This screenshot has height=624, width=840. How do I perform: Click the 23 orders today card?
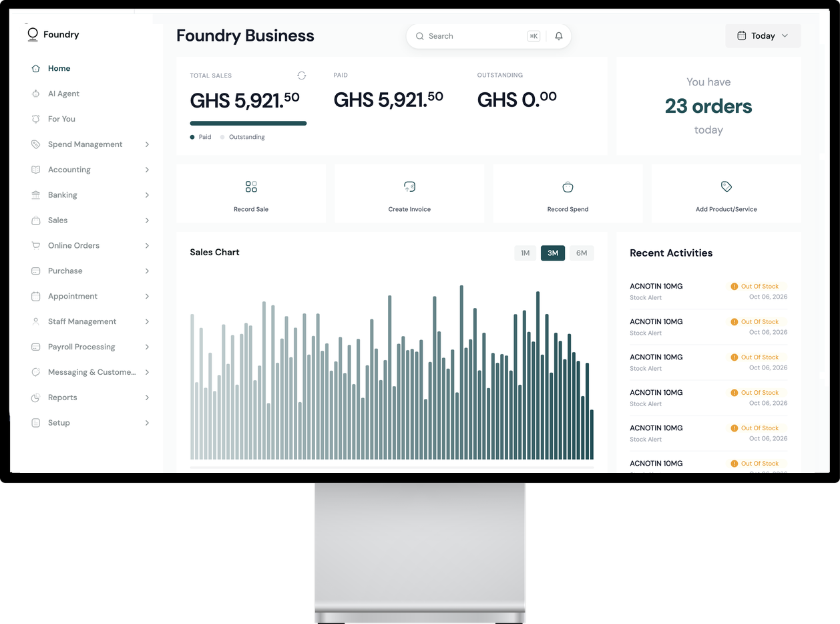pyautogui.click(x=708, y=106)
